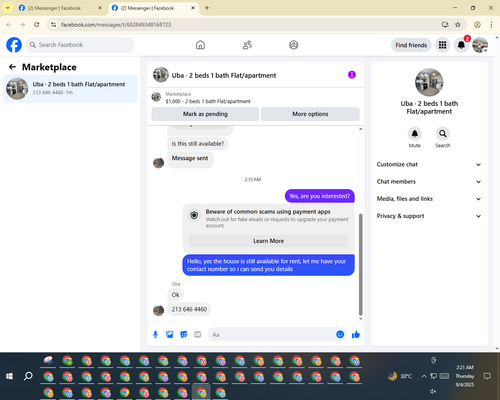500x400 pixels.
Task: Attach a file with the image icon
Action: (169, 334)
